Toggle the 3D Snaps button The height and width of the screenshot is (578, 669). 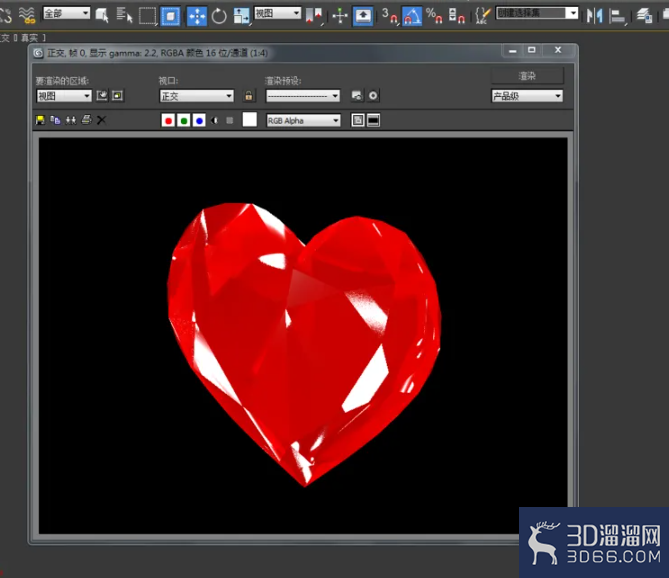[x=390, y=16]
